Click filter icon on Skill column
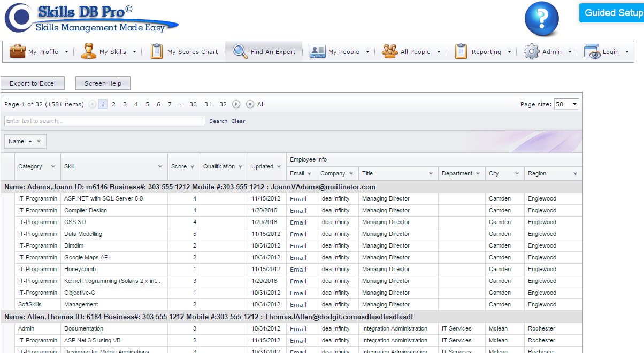This screenshot has width=644, height=353. (160, 167)
